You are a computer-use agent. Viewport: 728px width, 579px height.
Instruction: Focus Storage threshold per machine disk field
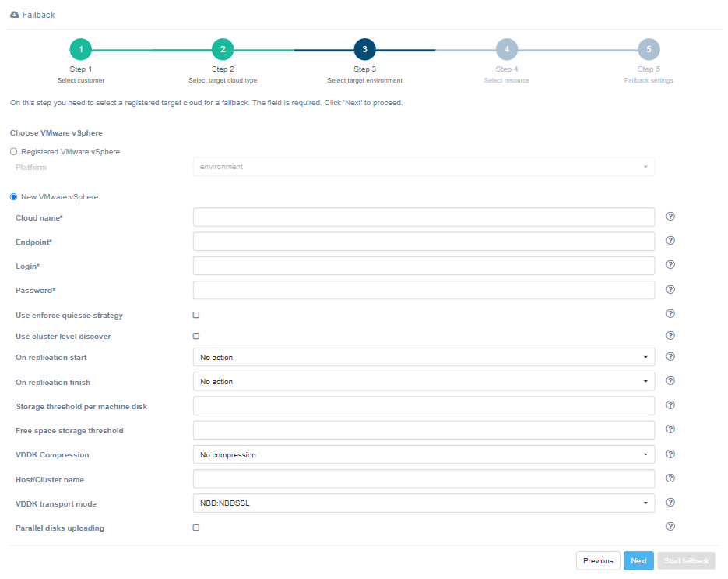[x=424, y=406]
